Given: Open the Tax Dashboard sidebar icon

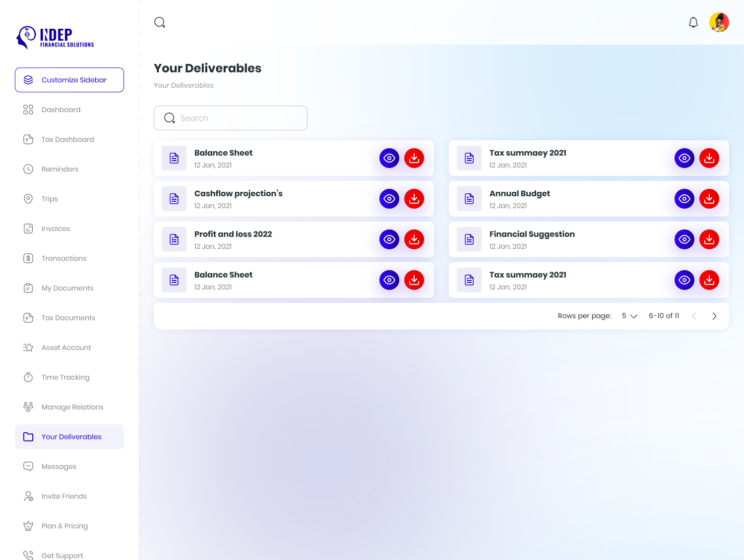Looking at the screenshot, I should coord(28,139).
